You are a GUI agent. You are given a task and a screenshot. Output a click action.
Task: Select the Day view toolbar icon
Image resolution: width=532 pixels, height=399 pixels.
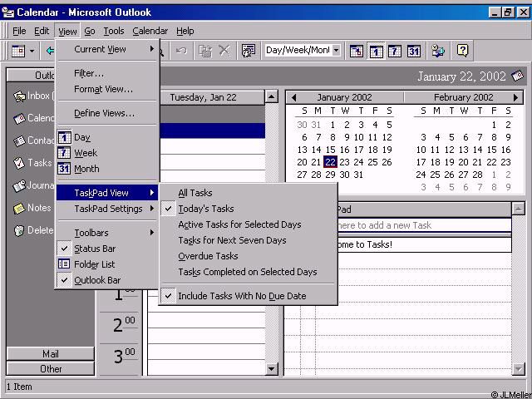pyautogui.click(x=376, y=52)
